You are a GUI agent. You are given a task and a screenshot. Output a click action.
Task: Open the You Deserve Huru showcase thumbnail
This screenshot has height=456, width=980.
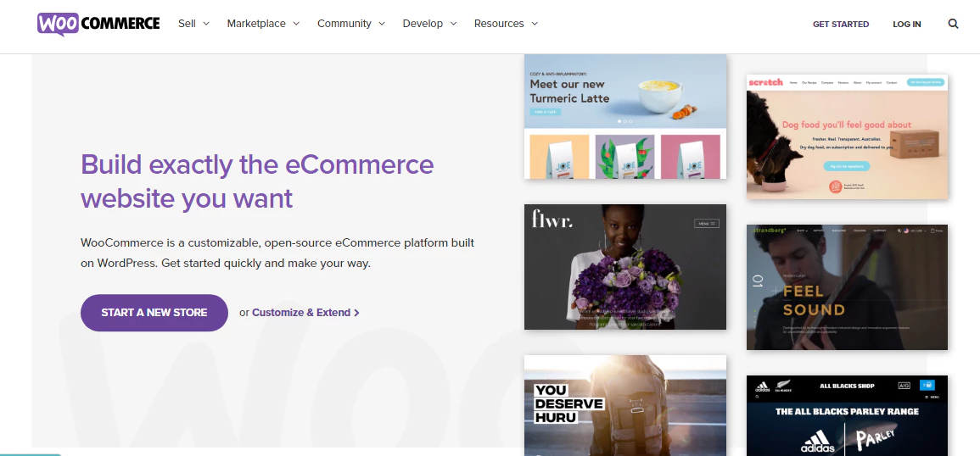click(x=625, y=405)
